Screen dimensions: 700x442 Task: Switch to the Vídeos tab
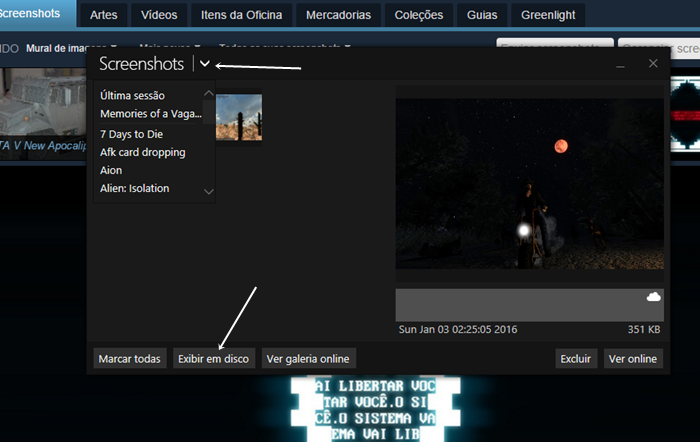[159, 15]
